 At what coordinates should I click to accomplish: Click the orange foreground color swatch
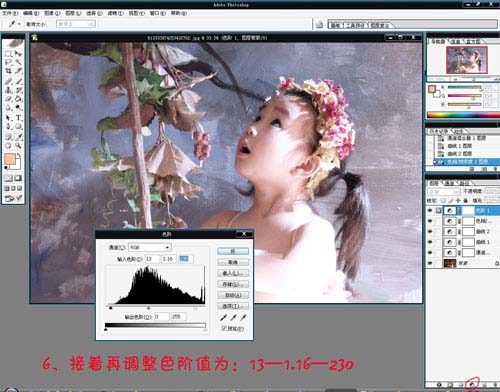tap(10, 159)
